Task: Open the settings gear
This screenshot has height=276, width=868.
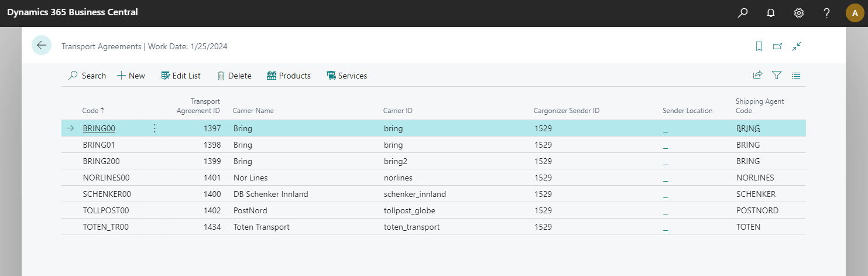Action: tap(798, 12)
